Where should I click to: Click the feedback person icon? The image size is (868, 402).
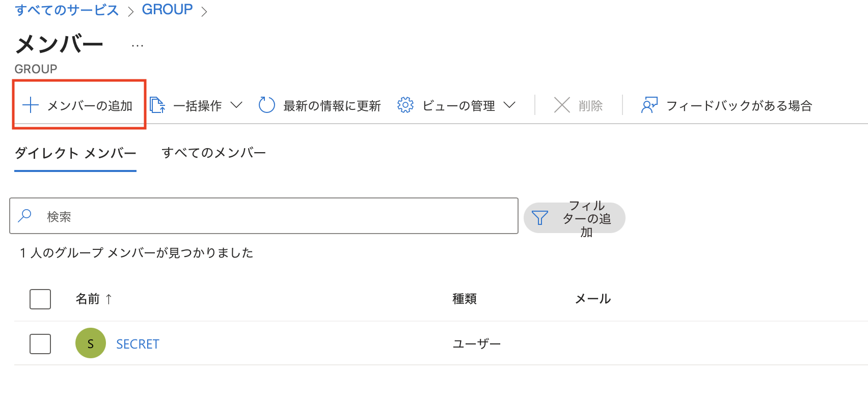(649, 105)
